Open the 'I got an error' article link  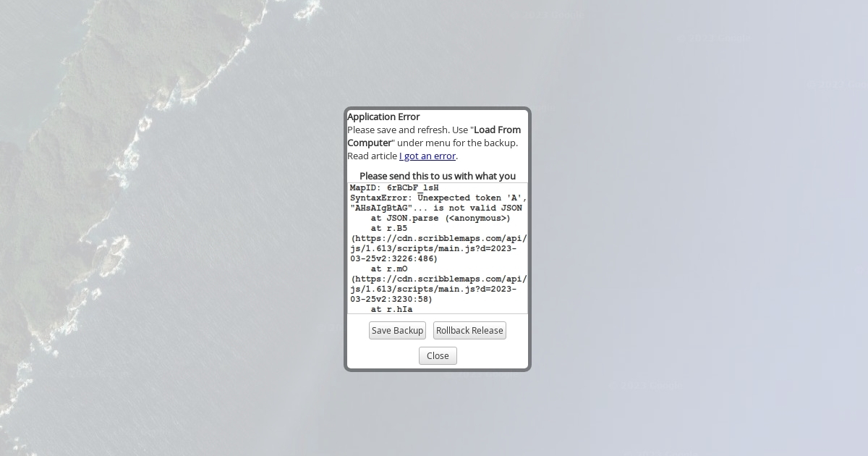427,156
